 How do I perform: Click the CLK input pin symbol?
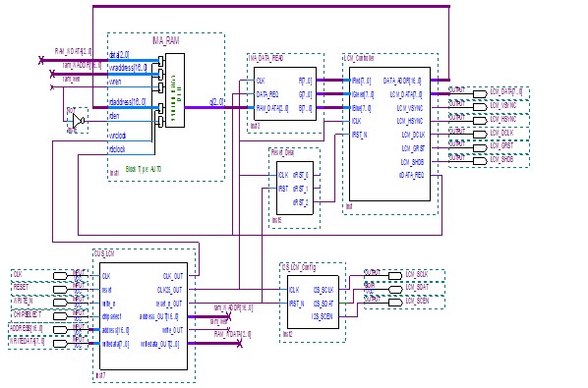(60, 276)
